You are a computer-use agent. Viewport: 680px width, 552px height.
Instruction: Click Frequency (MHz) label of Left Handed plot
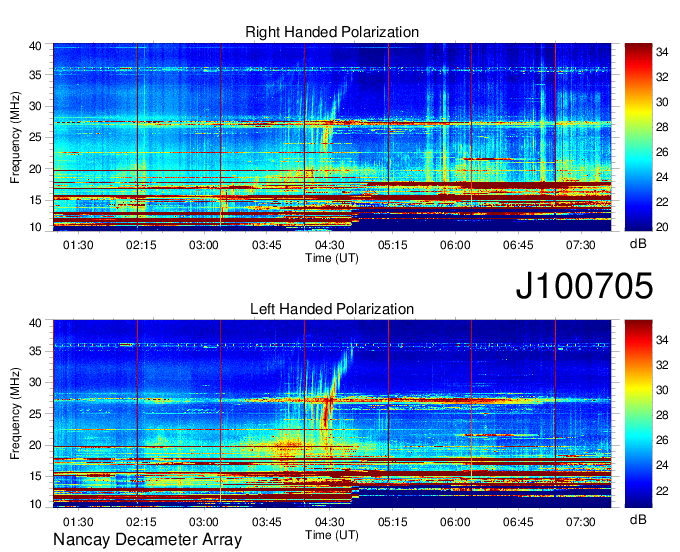(x=15, y=414)
